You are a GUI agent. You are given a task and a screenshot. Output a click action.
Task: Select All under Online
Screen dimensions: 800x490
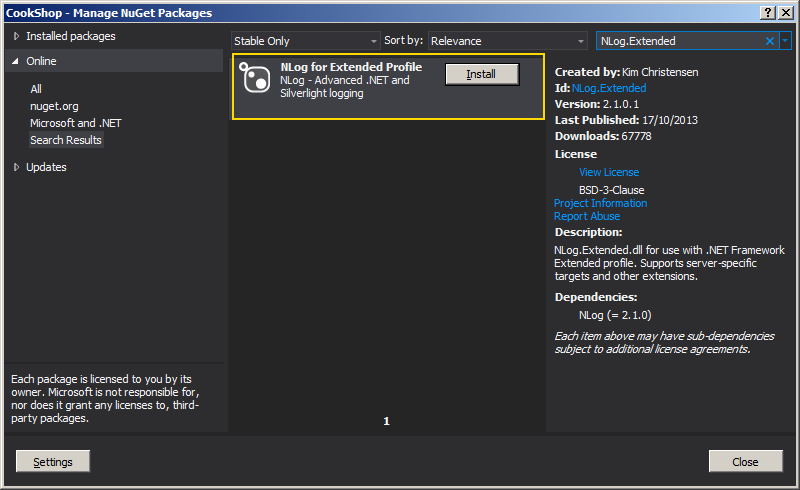(36, 89)
